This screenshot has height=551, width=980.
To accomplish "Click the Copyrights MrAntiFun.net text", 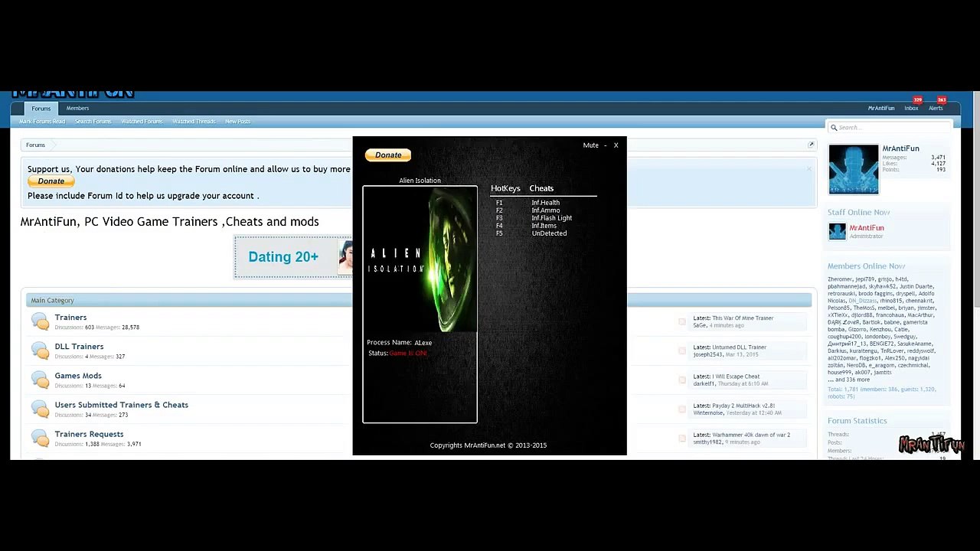I will click(488, 445).
